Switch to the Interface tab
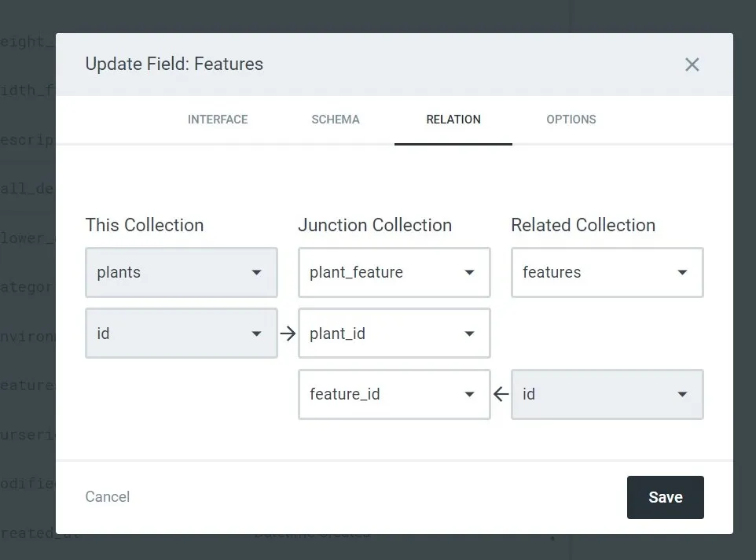This screenshot has height=560, width=756. click(218, 120)
